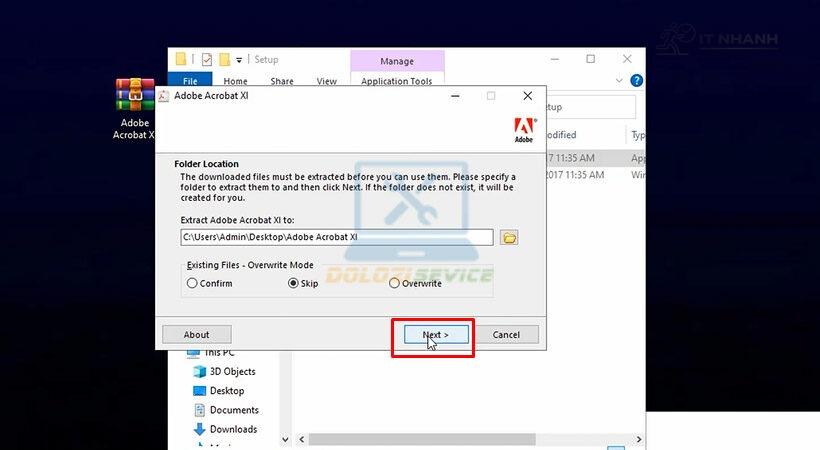Select the Skip radio button

pyautogui.click(x=293, y=283)
